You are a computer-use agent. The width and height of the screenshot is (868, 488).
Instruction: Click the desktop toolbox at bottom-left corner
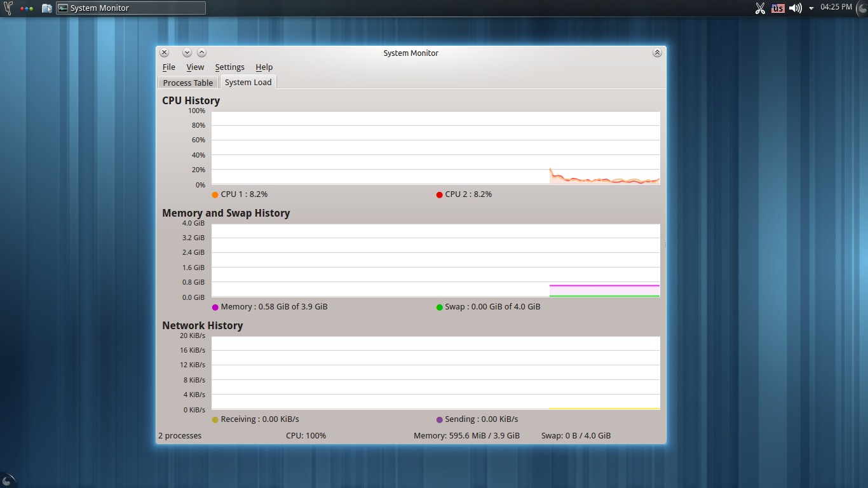coord(6,481)
